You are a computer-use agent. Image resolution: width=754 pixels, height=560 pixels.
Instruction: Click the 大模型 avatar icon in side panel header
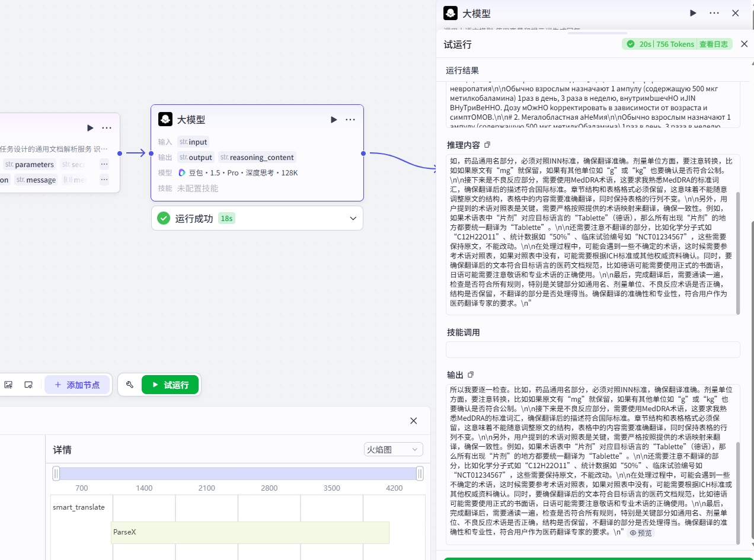451,13
